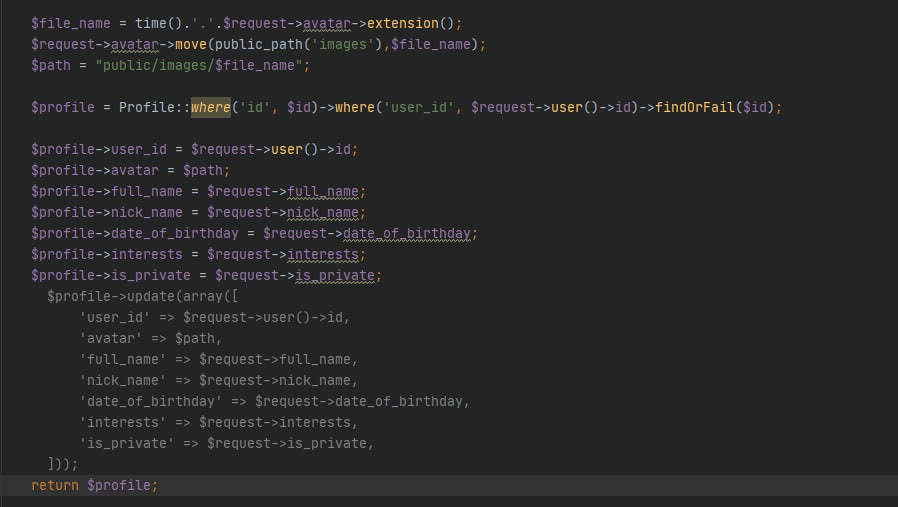Click the 'user_id' array key
Image resolution: width=898 pixels, height=507 pixels.
point(115,317)
